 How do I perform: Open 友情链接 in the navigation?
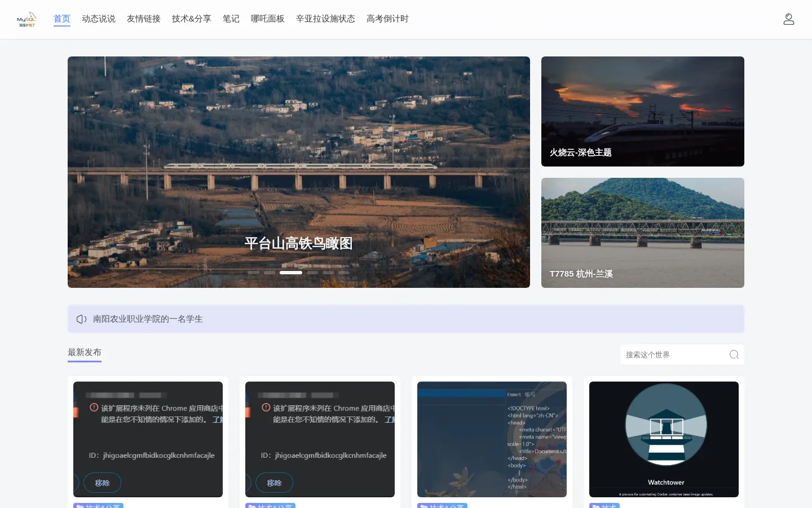pos(144,19)
